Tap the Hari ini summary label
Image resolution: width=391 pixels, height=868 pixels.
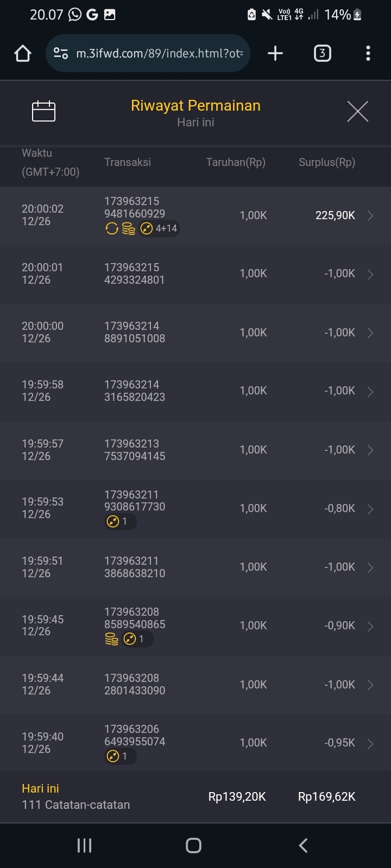click(x=40, y=788)
